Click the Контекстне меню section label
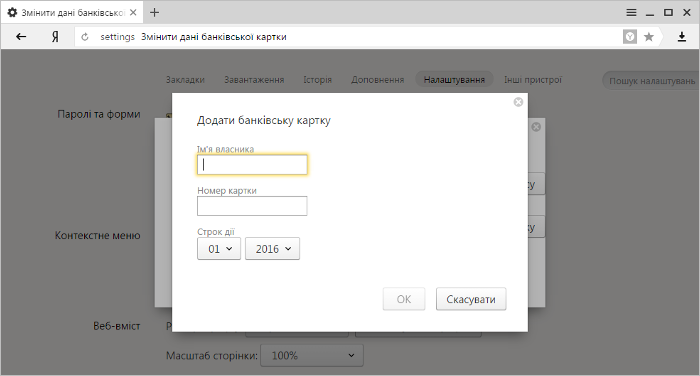This screenshot has width=700, height=376. click(97, 235)
